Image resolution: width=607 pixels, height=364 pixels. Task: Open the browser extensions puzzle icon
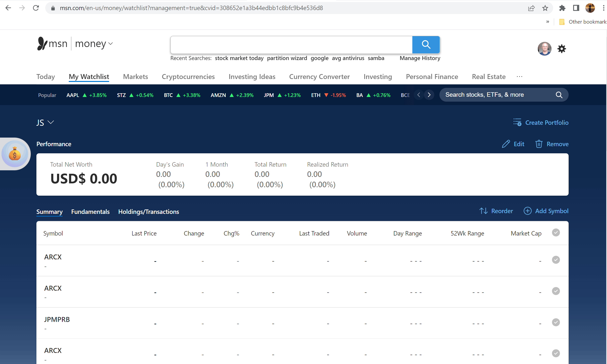coord(562,8)
